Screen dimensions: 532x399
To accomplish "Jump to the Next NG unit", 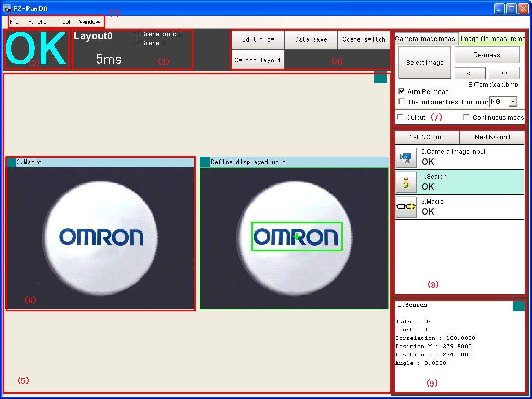I will tap(493, 137).
